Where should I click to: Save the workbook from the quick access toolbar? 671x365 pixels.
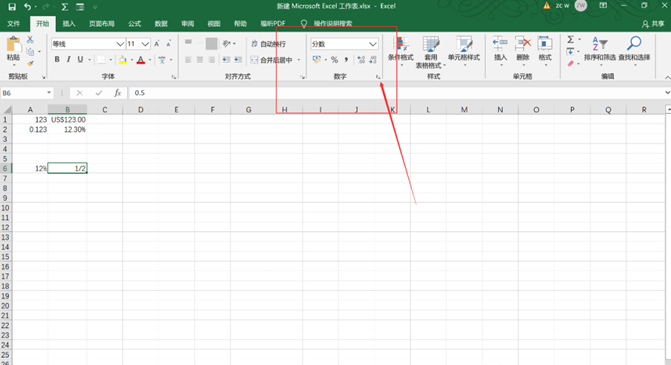coord(12,6)
